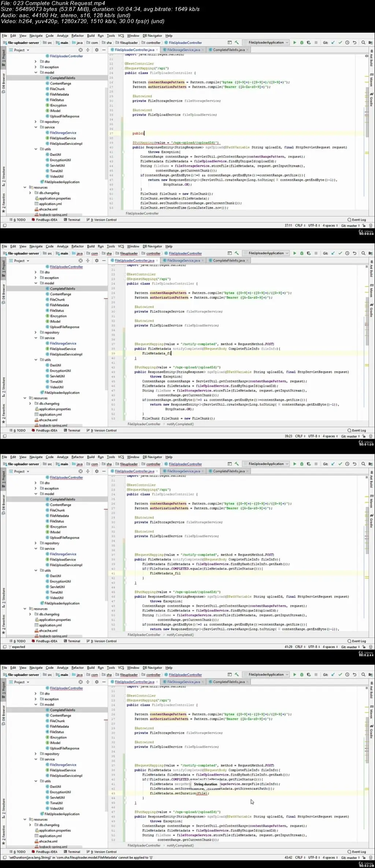Toggle Gradle side tab in fourth frame

[x=371, y=731]
